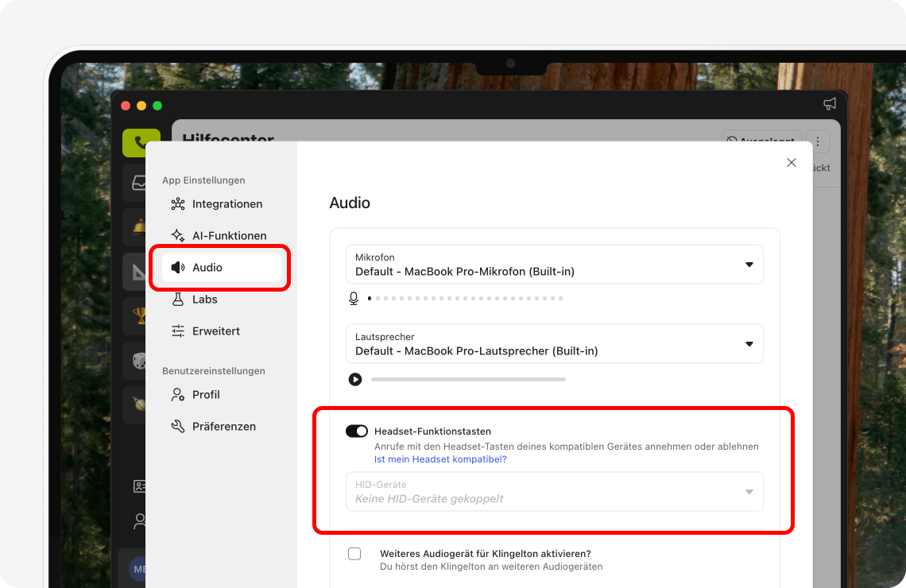Open the three-dot menu near Ausgelegt
Image resolution: width=906 pixels, height=588 pixels.
tap(818, 141)
